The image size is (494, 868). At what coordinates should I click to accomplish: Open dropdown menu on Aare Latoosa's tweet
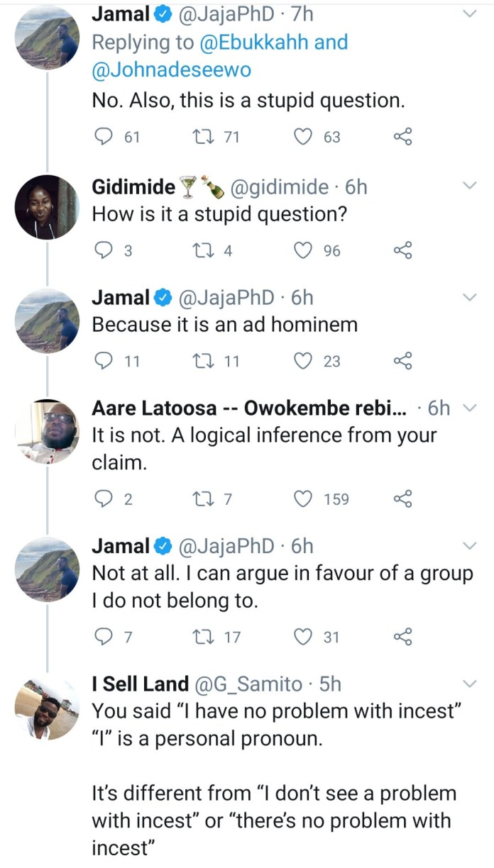[470, 407]
